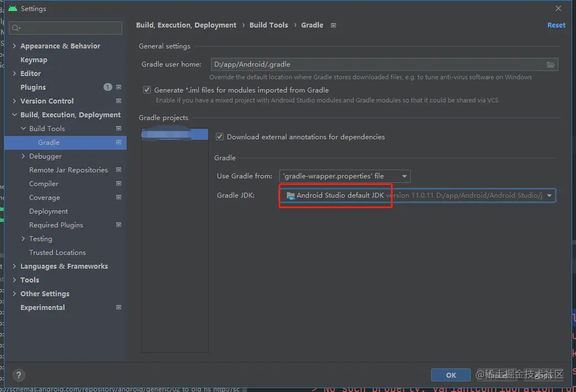This screenshot has height=392, width=576.
Task: Click the search magnifier icon in settings
Action: click(16, 28)
